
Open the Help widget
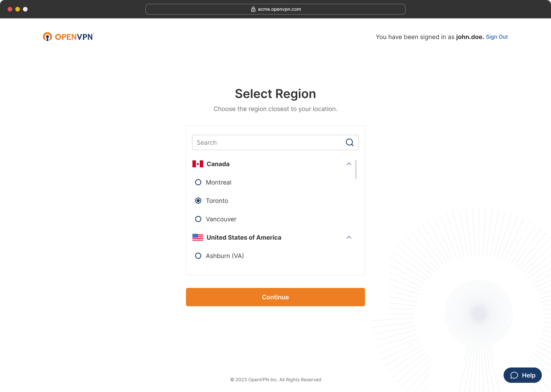tap(522, 375)
